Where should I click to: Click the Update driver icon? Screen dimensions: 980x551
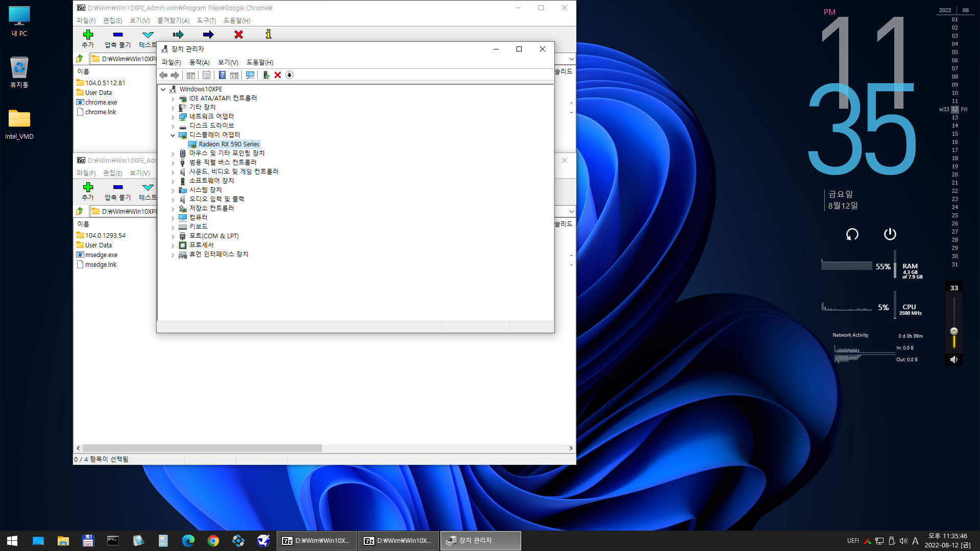click(266, 75)
